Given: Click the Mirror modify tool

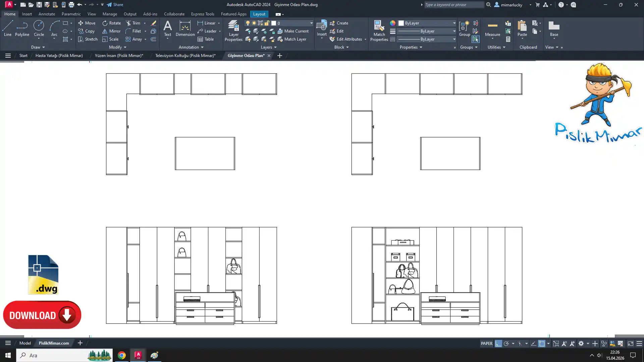Looking at the screenshot, I should 111,31.
